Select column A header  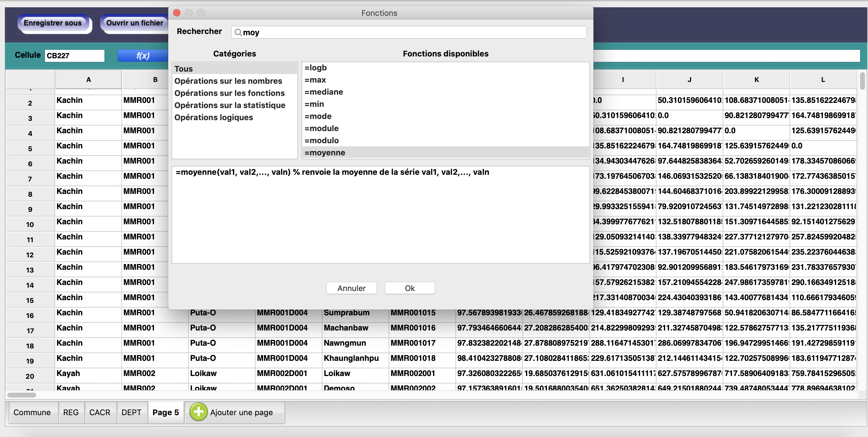coord(88,80)
